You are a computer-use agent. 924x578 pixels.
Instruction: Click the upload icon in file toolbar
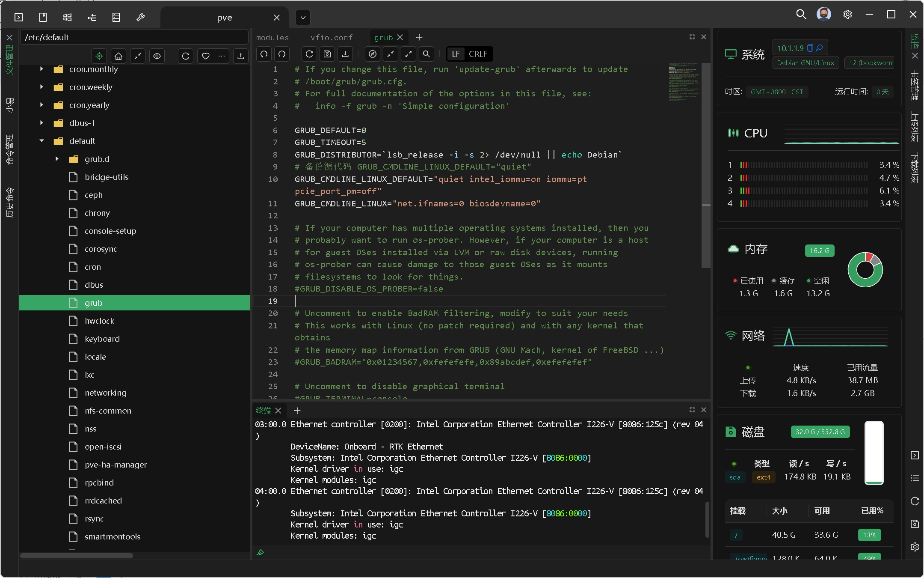[x=241, y=56]
